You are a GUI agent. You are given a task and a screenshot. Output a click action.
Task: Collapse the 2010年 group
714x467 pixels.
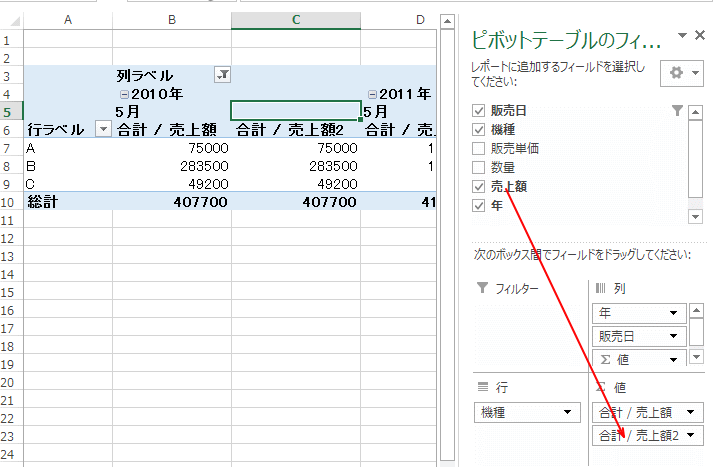point(124,94)
